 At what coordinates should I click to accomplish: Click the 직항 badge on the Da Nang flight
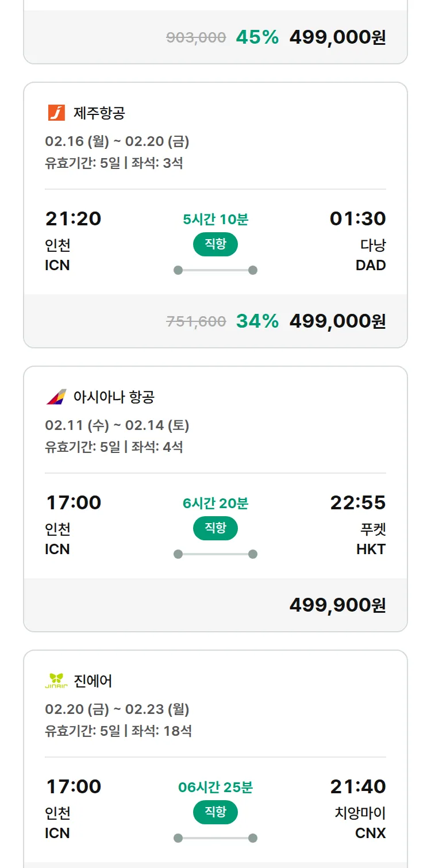[215, 244]
